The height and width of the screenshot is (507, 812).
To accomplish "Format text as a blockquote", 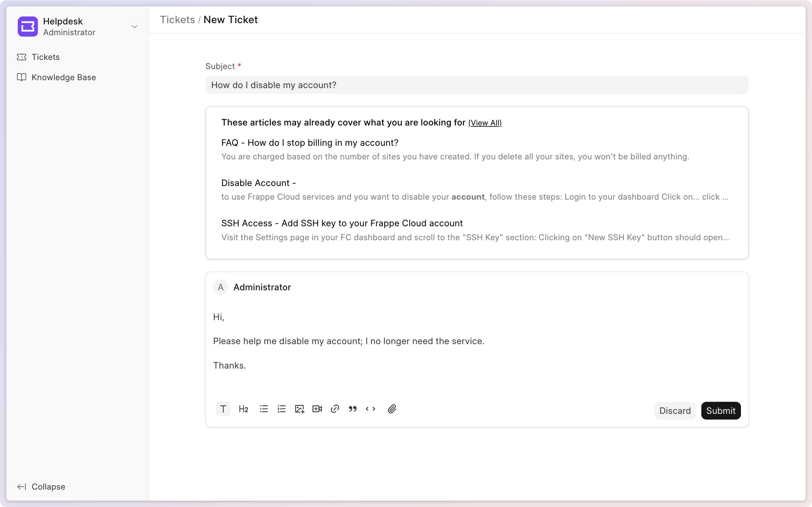I will (x=353, y=409).
